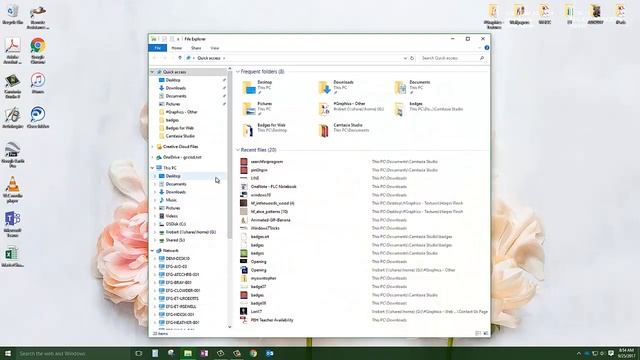Show hidden system tray icons

pyautogui.click(x=579, y=353)
